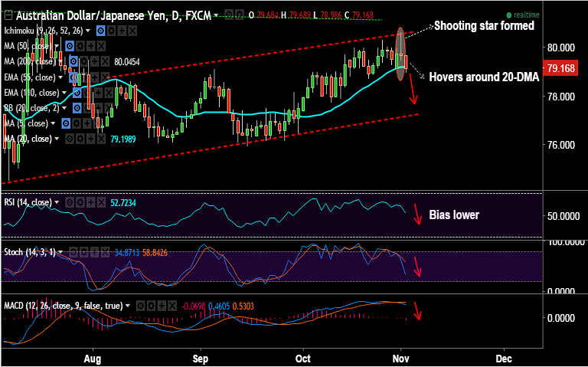The height and width of the screenshot is (367, 588).
Task: Expand MACD indicator dropdown arrow
Action: pos(129,306)
